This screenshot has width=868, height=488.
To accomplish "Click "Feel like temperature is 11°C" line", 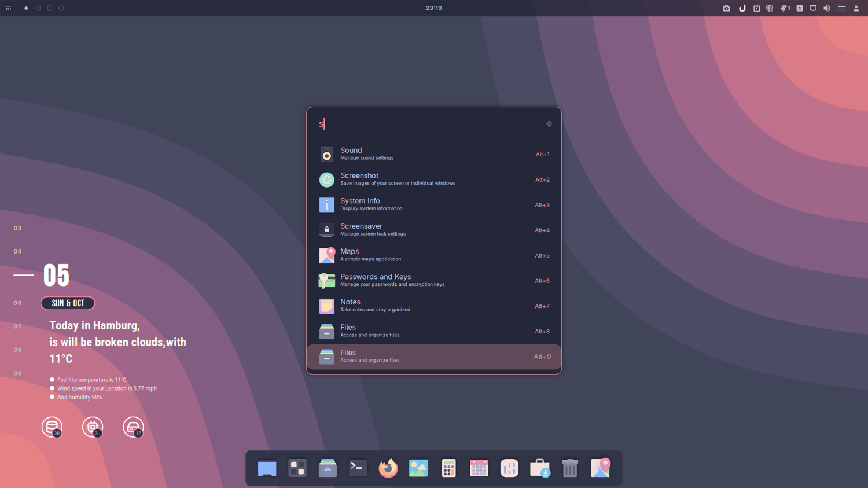I will pyautogui.click(x=92, y=380).
